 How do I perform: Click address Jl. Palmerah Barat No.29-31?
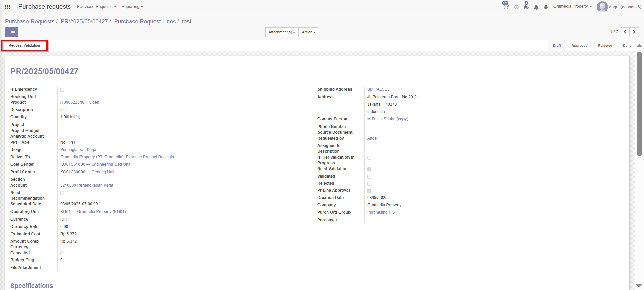coord(393,97)
